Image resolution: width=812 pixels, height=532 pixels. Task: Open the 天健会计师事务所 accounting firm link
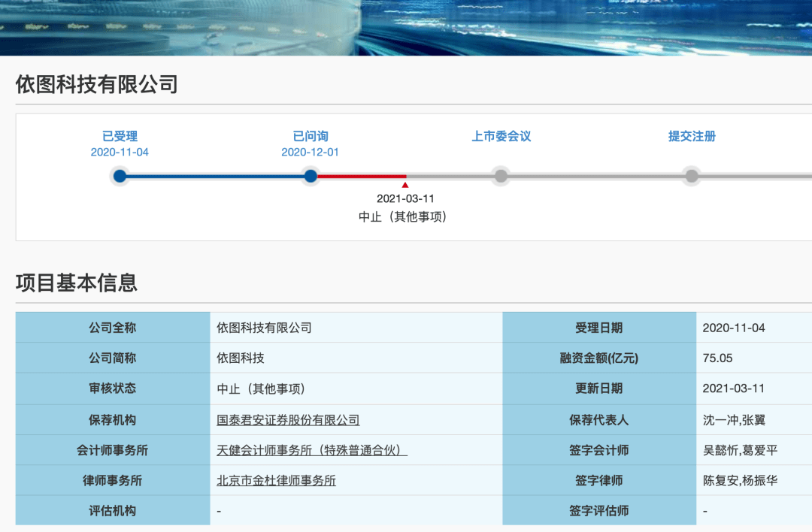(312, 450)
